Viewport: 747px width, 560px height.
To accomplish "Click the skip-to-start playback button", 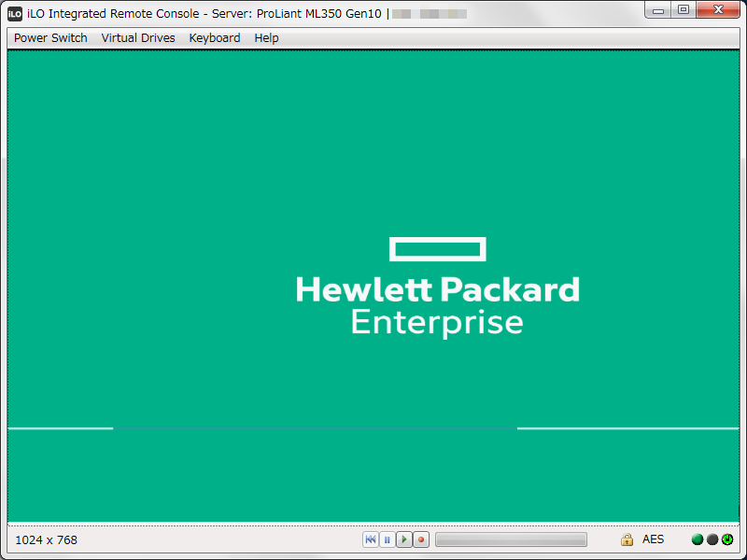I will coord(371,539).
